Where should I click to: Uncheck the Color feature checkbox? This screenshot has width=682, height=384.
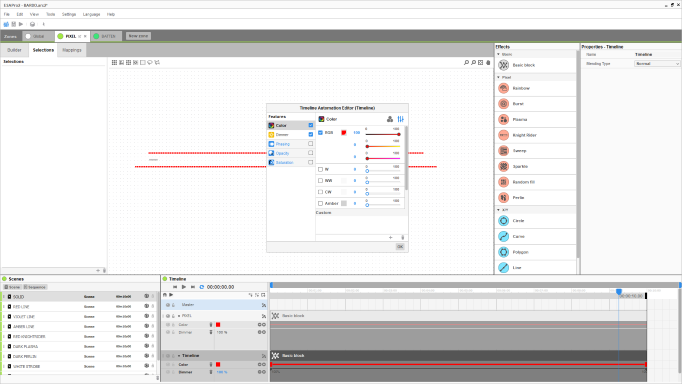pyautogui.click(x=311, y=125)
